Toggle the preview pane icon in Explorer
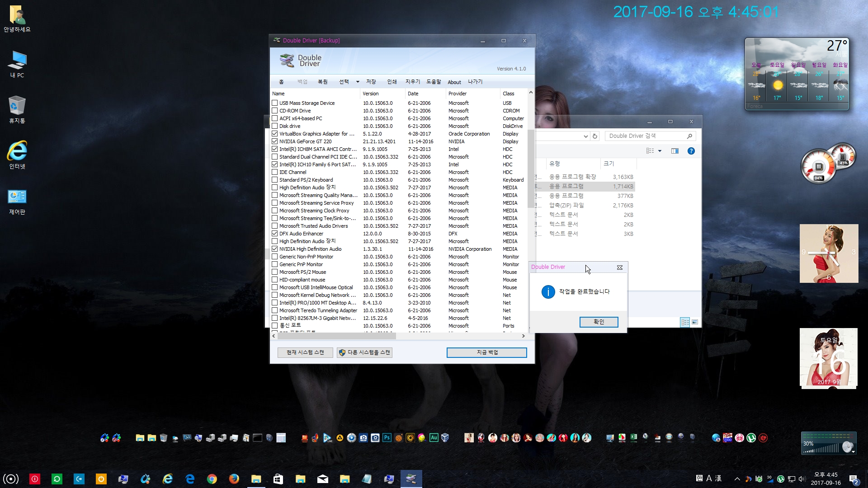 click(x=675, y=151)
